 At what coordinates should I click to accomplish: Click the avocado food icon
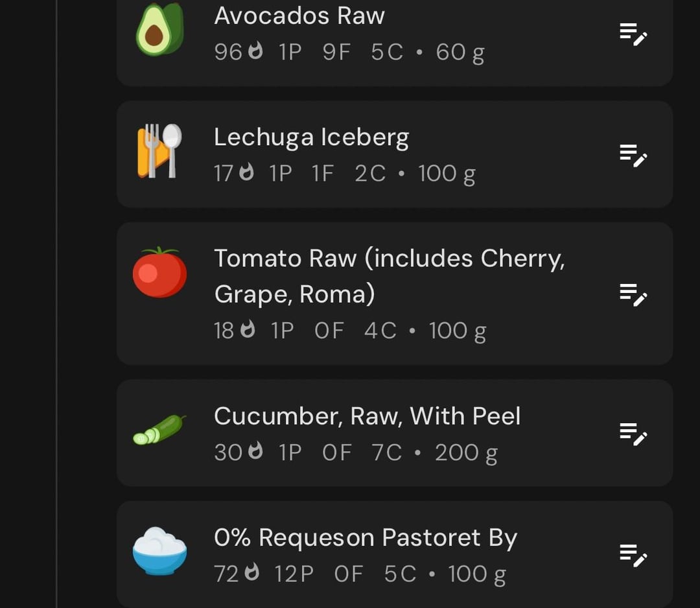pyautogui.click(x=160, y=29)
